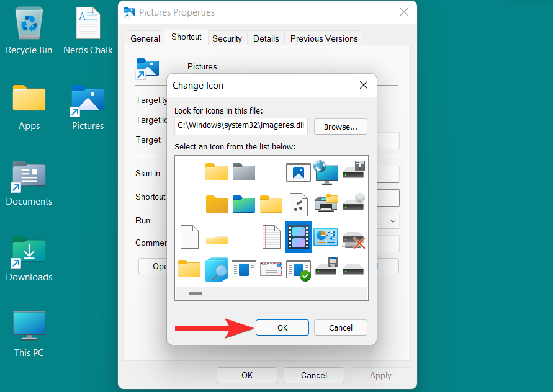Pick the magnifying glass search folder icon
The image size is (553, 392).
pos(217,270)
